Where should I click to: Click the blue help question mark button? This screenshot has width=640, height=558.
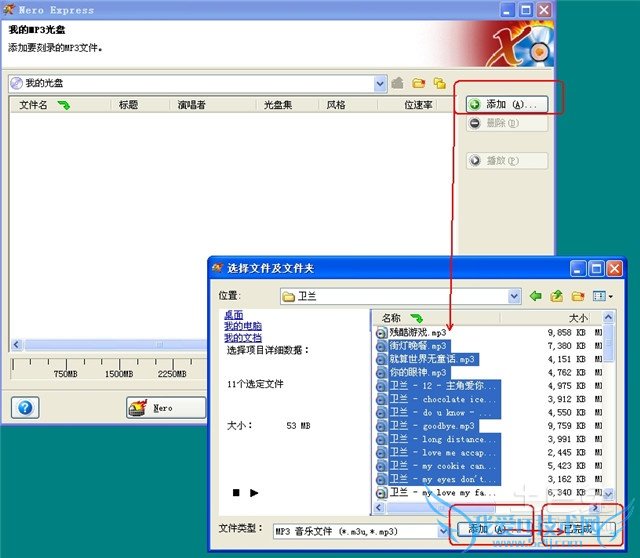coord(25,407)
